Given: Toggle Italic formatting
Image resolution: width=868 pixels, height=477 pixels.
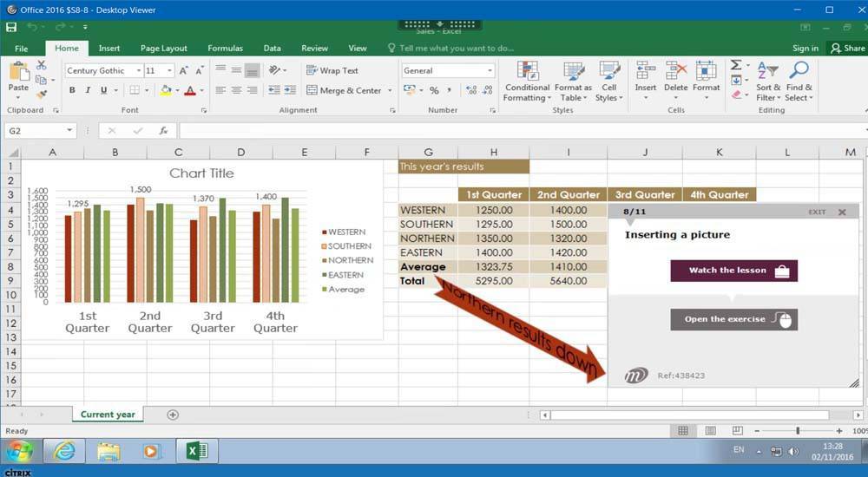Looking at the screenshot, I should (89, 90).
